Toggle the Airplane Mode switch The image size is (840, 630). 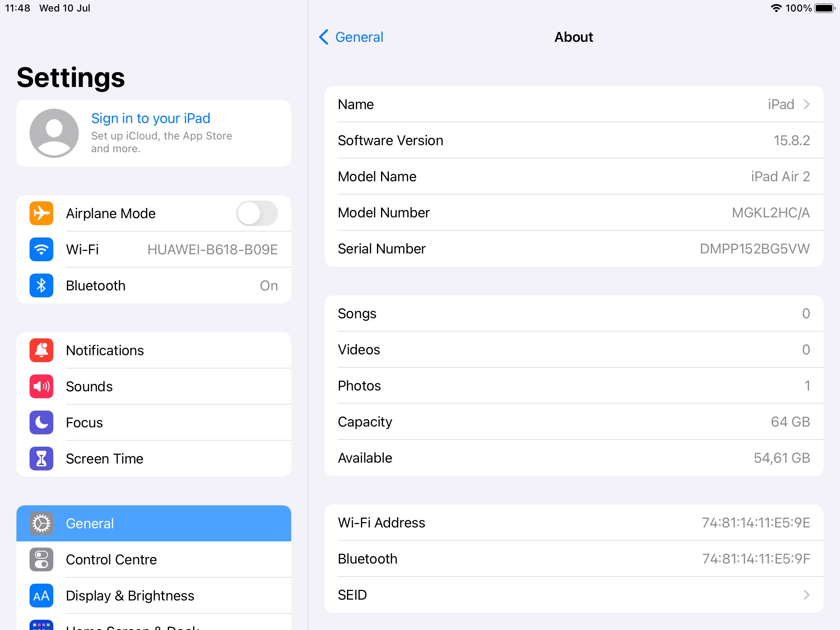tap(257, 213)
